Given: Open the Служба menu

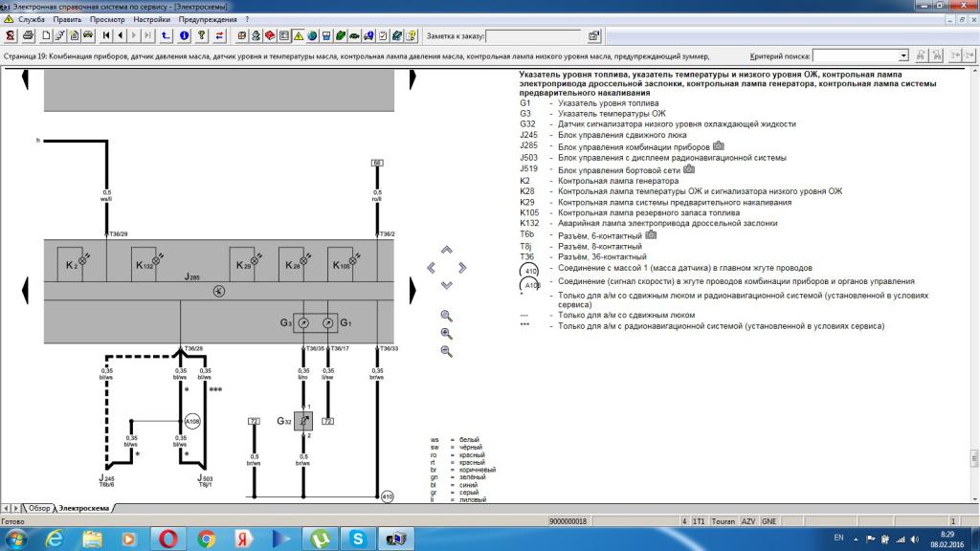Looking at the screenshot, I should [32, 19].
